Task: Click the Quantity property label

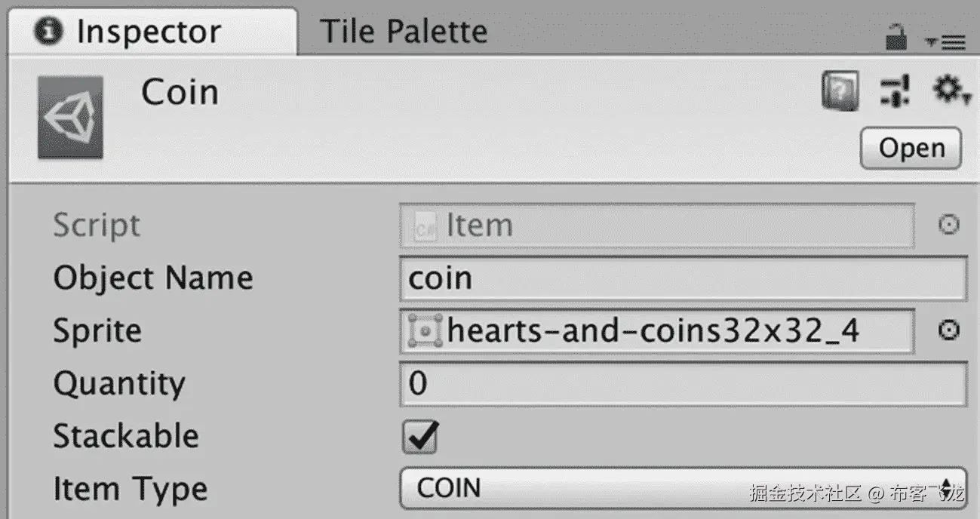Action: tap(119, 384)
